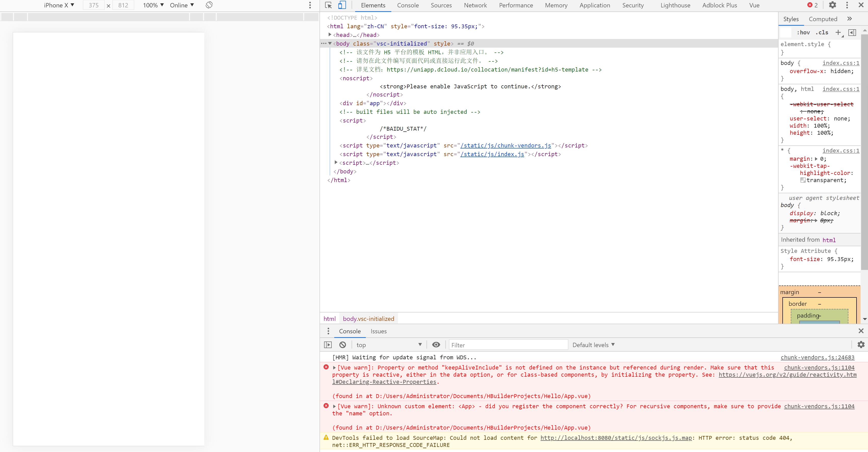Viewport: 868px width, 452px height.
Task: Click the live expression eye icon
Action: [x=436, y=345]
